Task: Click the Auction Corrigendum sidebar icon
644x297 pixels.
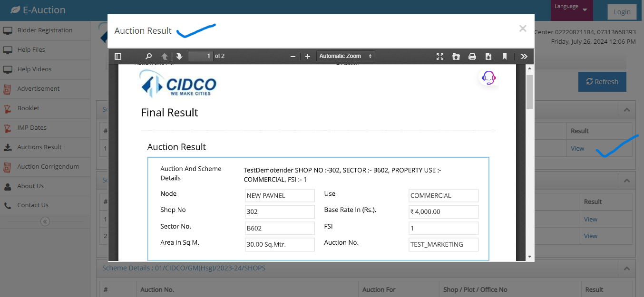Action: pyautogui.click(x=7, y=167)
